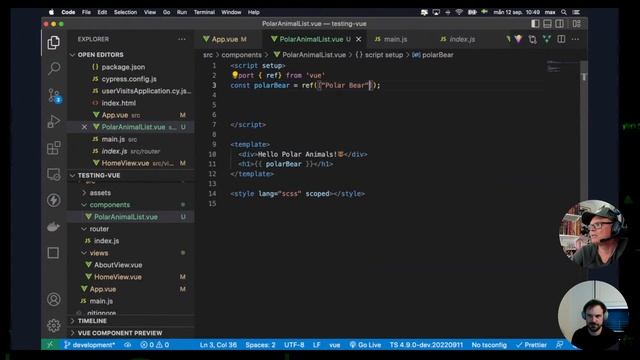
Task: Open the Extensions view
Action: pyautogui.click(x=53, y=148)
